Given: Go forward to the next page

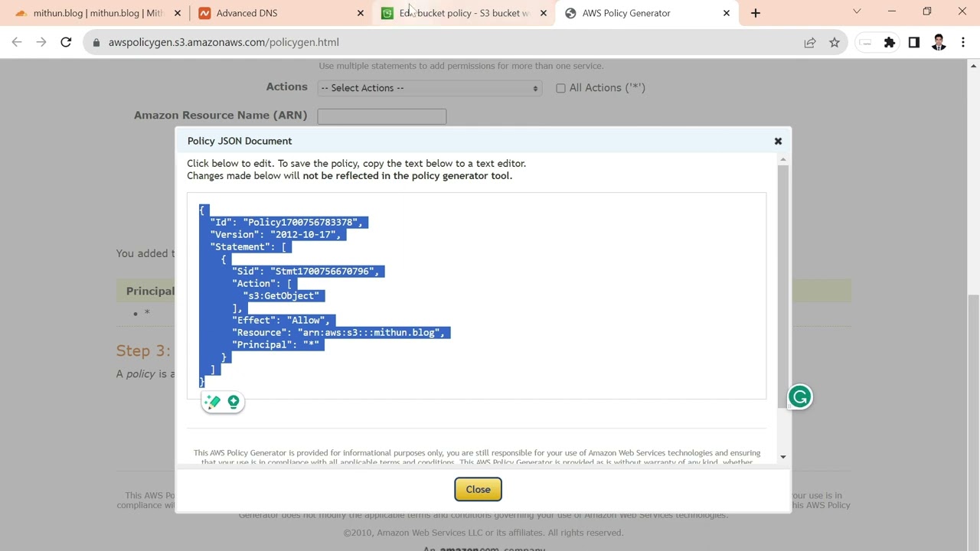Looking at the screenshot, I should click(x=41, y=42).
